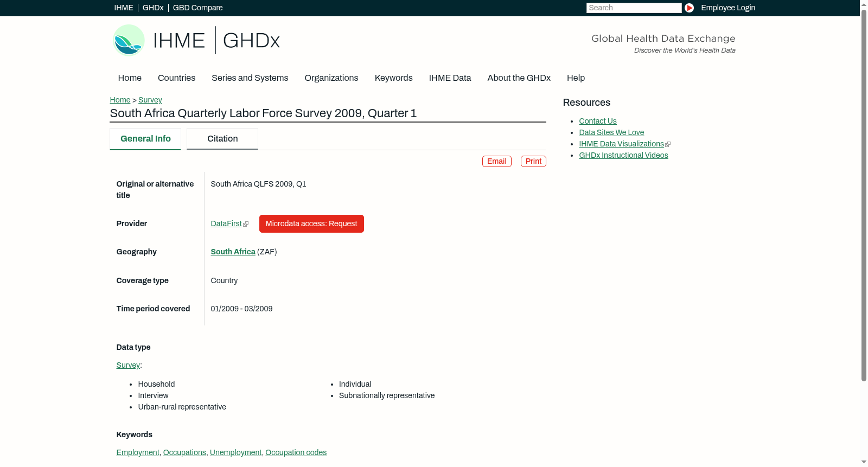Open Series and Systems menu item
Image resolution: width=868 pixels, height=467 pixels.
250,78
